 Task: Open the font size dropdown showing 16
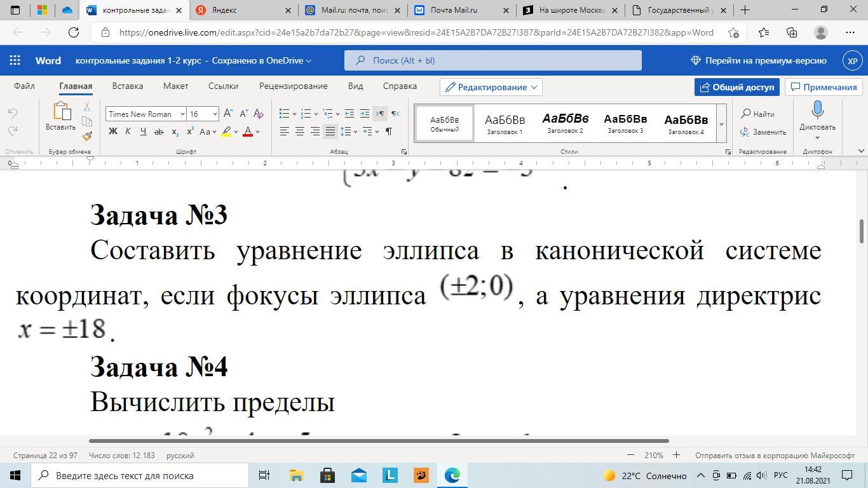coord(215,114)
